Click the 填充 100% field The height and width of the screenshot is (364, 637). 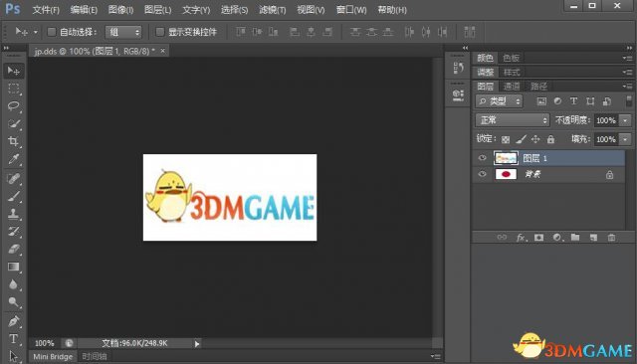coord(606,139)
